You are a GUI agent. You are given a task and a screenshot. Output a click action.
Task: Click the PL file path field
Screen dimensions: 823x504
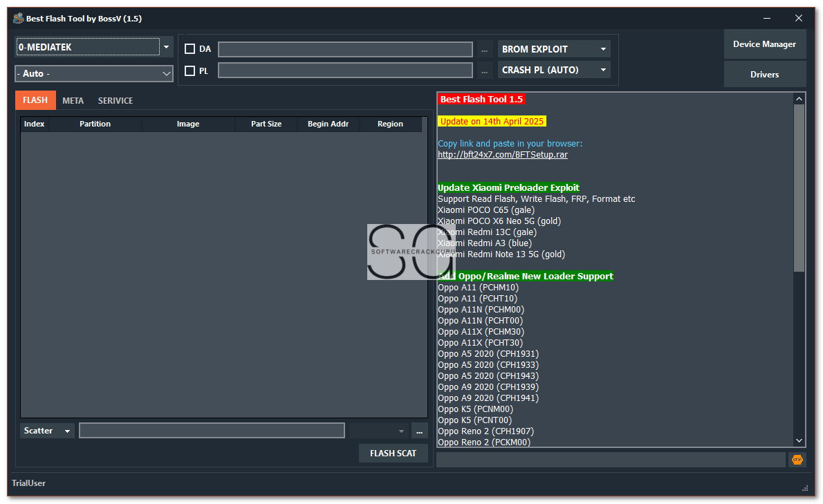(x=345, y=71)
